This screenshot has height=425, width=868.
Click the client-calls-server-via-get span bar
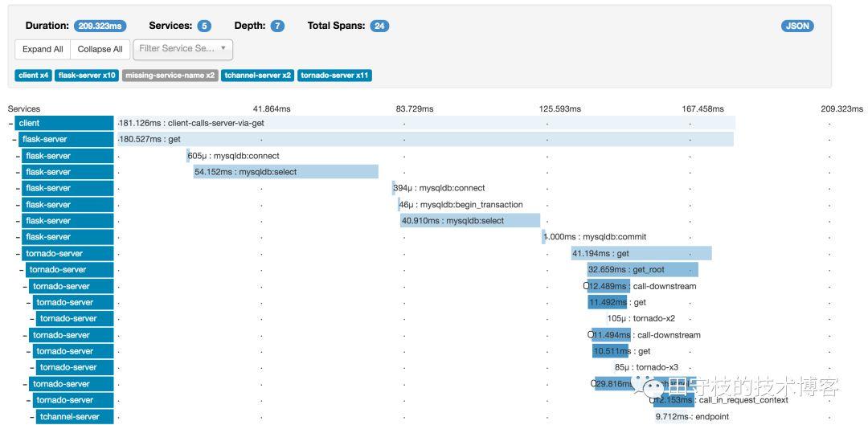click(x=426, y=123)
